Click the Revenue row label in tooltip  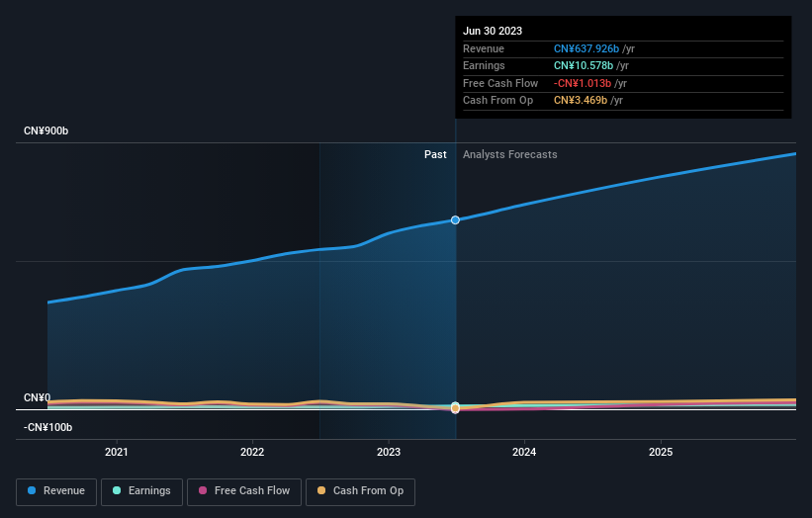click(484, 48)
